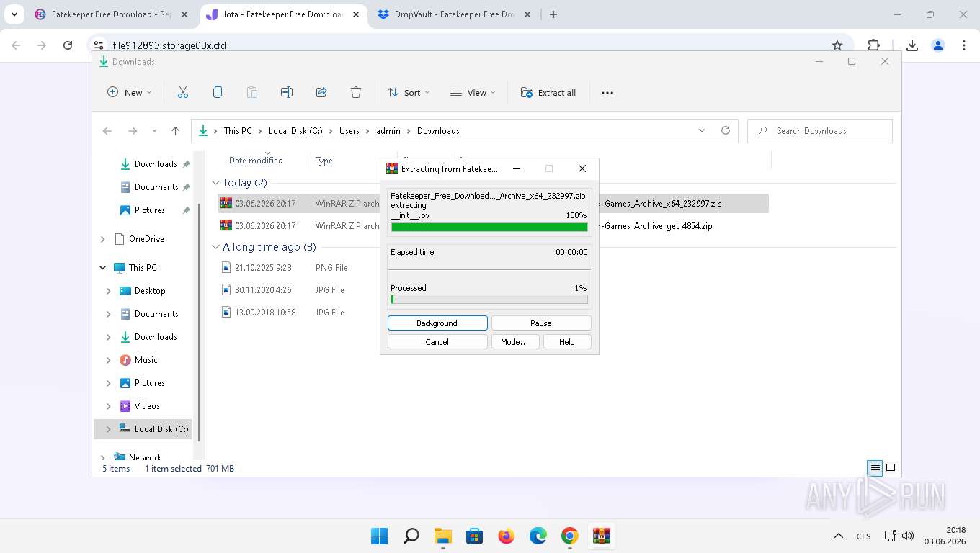Click the Delete trash icon in Explorer toolbar
This screenshot has width=980, height=553.
click(356, 92)
